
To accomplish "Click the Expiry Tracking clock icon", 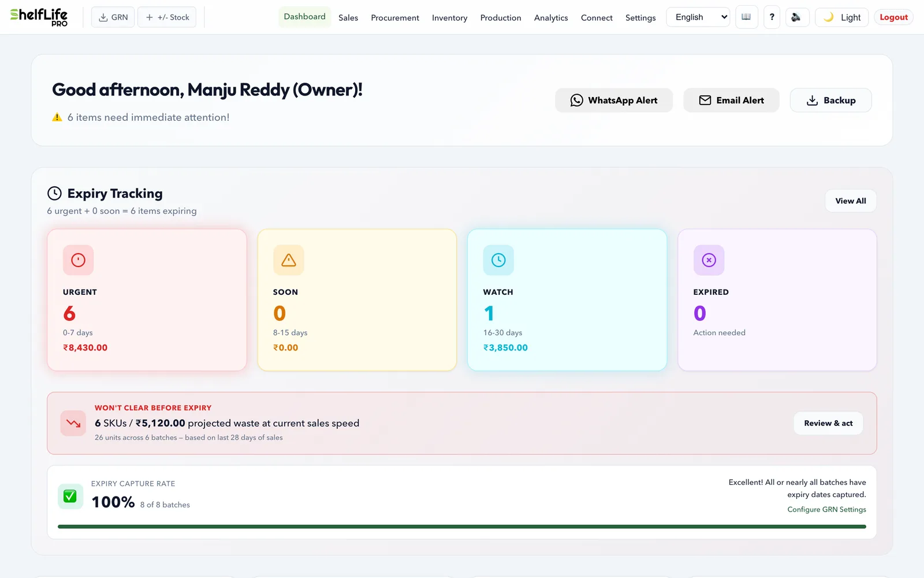I will coord(54,193).
